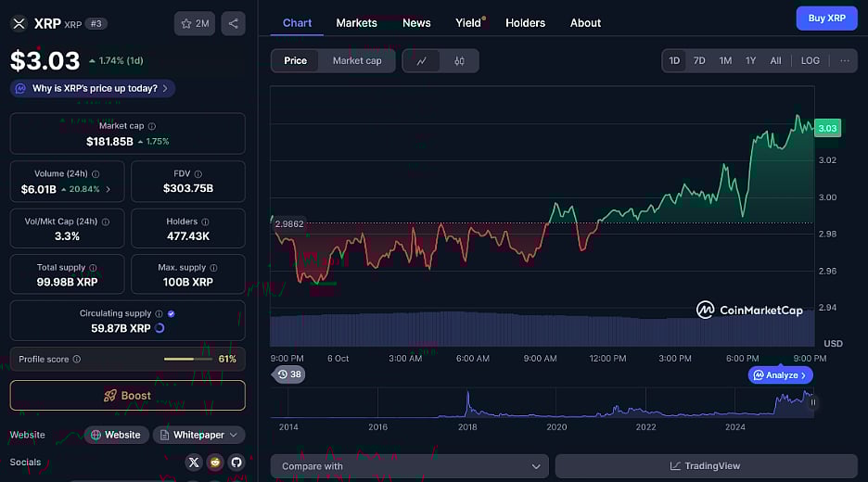Click the 2.9862 opening price marker
The width and height of the screenshot is (868, 482).
pos(289,224)
